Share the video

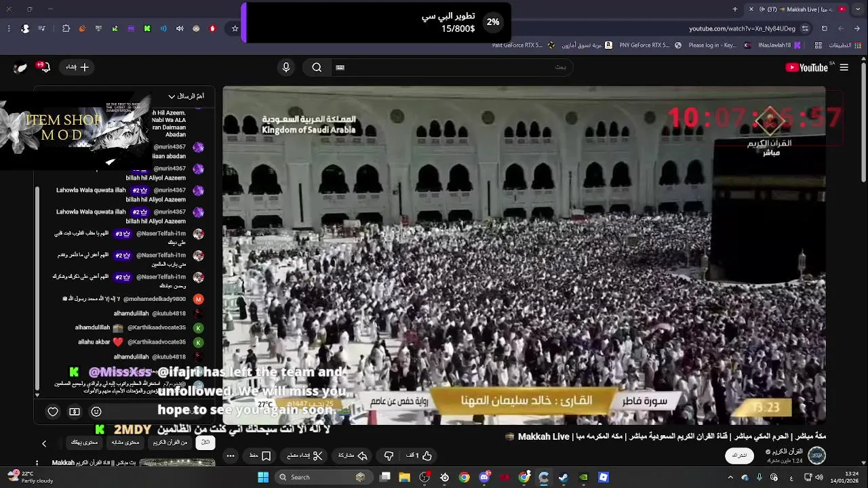coord(353,456)
